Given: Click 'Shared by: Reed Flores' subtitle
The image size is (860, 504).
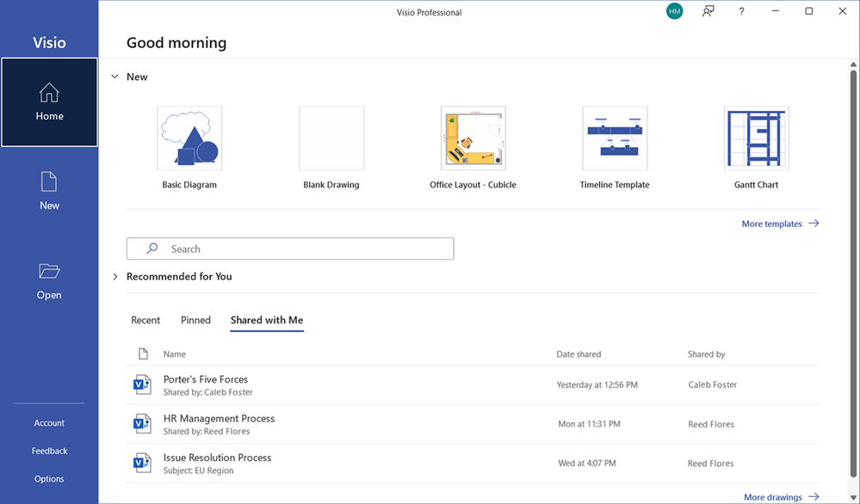Looking at the screenshot, I should tap(207, 432).
